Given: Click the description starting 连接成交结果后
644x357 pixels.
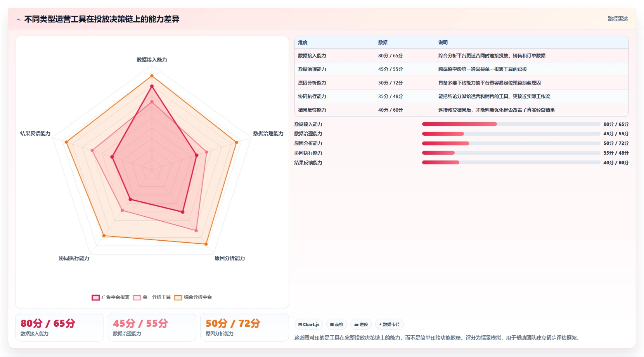Looking at the screenshot, I should pyautogui.click(x=497, y=110).
